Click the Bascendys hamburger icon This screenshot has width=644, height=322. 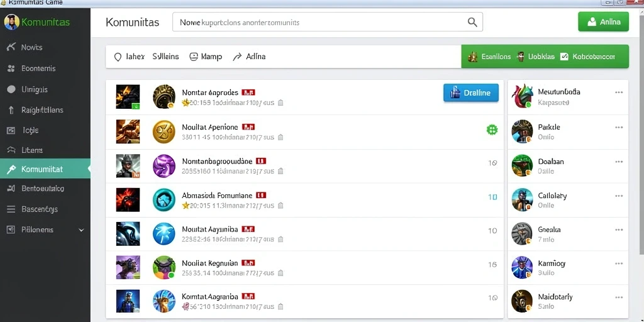click(11, 209)
